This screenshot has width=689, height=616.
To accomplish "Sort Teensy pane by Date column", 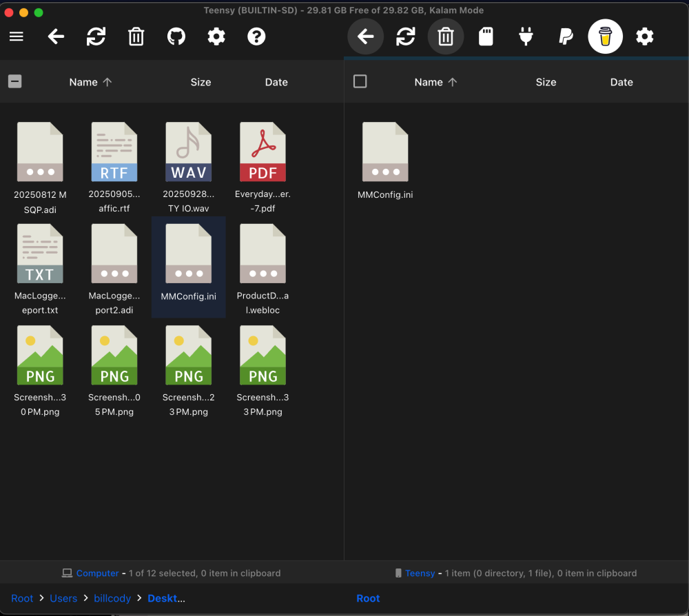I will tap(621, 82).
